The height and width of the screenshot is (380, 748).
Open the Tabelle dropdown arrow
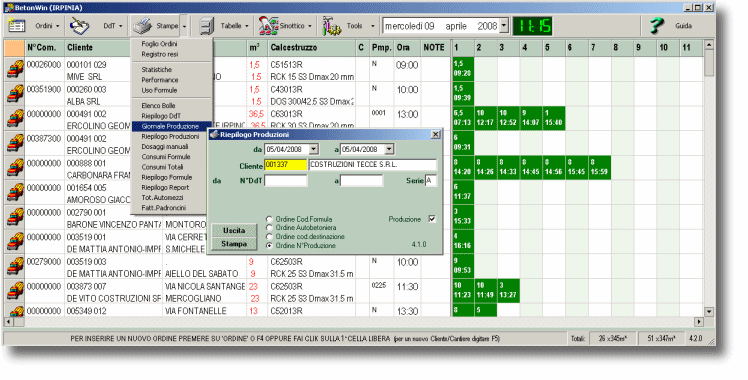coord(247,26)
